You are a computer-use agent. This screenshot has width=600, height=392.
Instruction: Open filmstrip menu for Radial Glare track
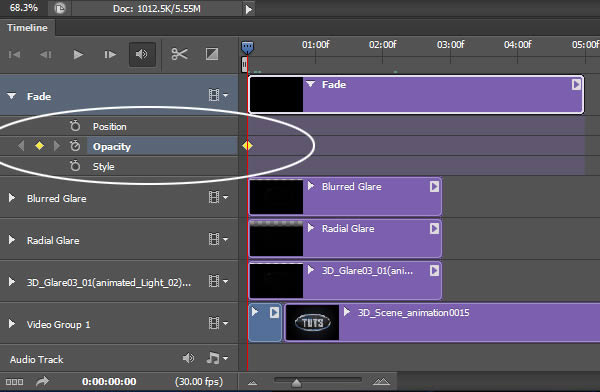pyautogui.click(x=218, y=240)
